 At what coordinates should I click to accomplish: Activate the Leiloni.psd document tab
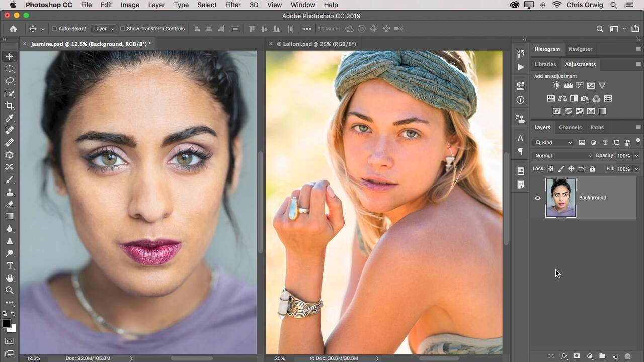pos(316,44)
